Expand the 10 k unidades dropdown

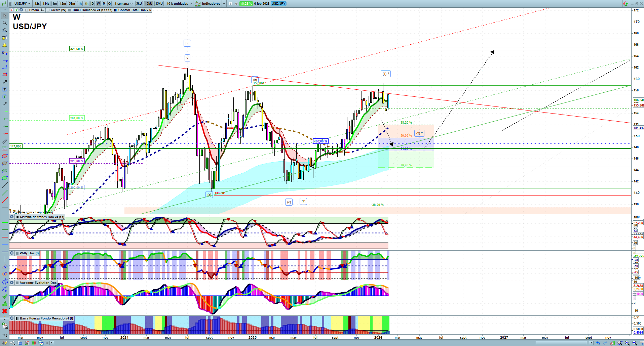179,4
